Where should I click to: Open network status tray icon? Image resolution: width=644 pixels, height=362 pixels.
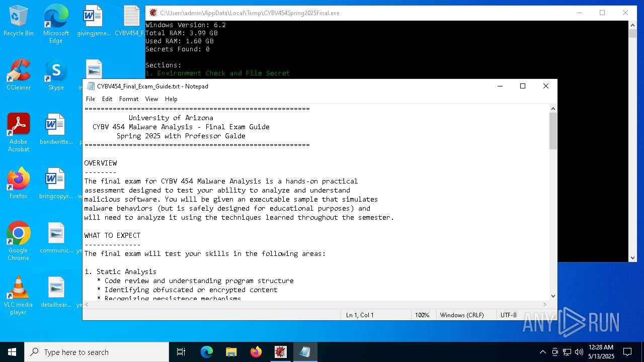tap(567, 352)
